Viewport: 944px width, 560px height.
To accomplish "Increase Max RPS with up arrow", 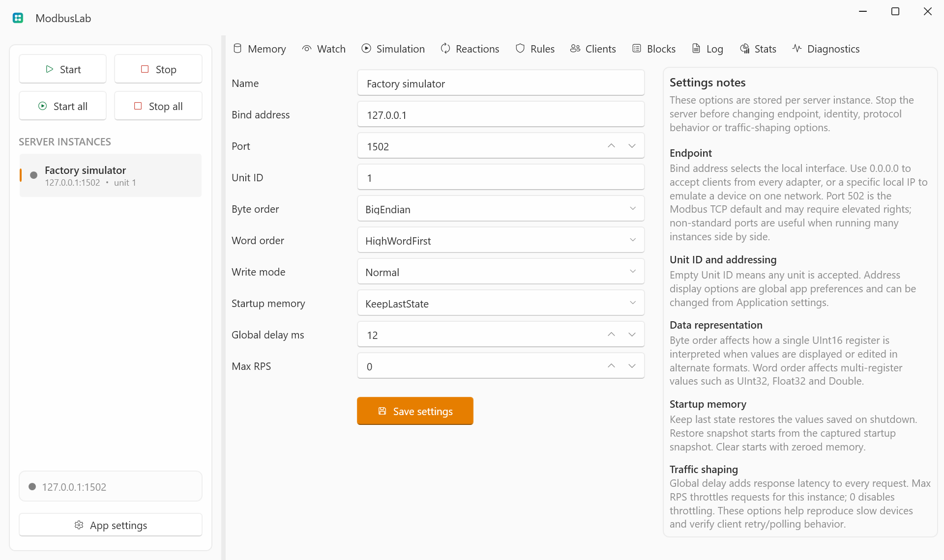I will point(611,366).
